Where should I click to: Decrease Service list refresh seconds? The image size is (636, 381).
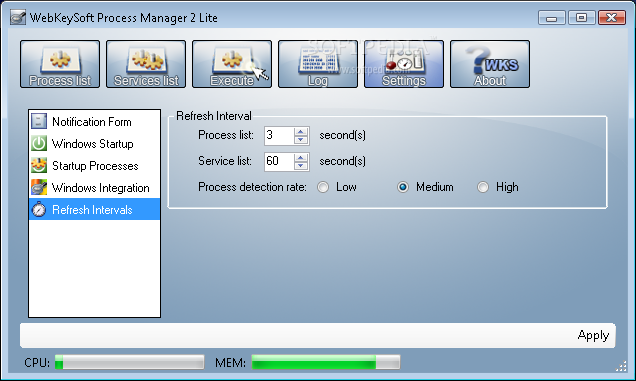pos(301,166)
